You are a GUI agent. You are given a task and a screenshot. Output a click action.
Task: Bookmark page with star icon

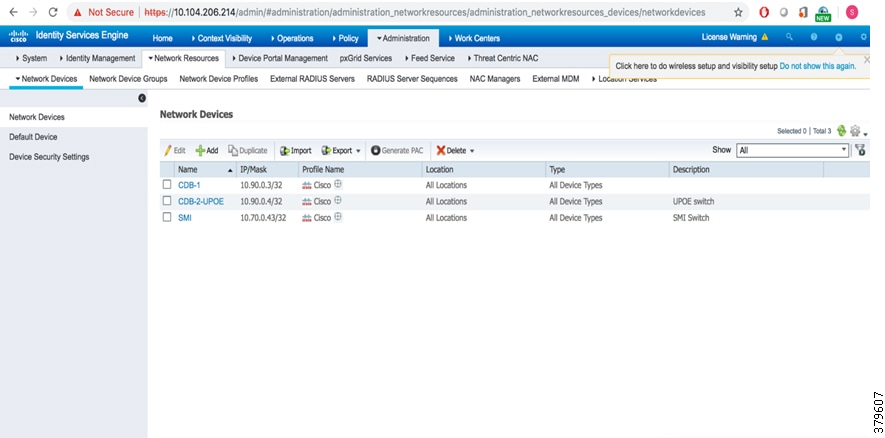738,12
